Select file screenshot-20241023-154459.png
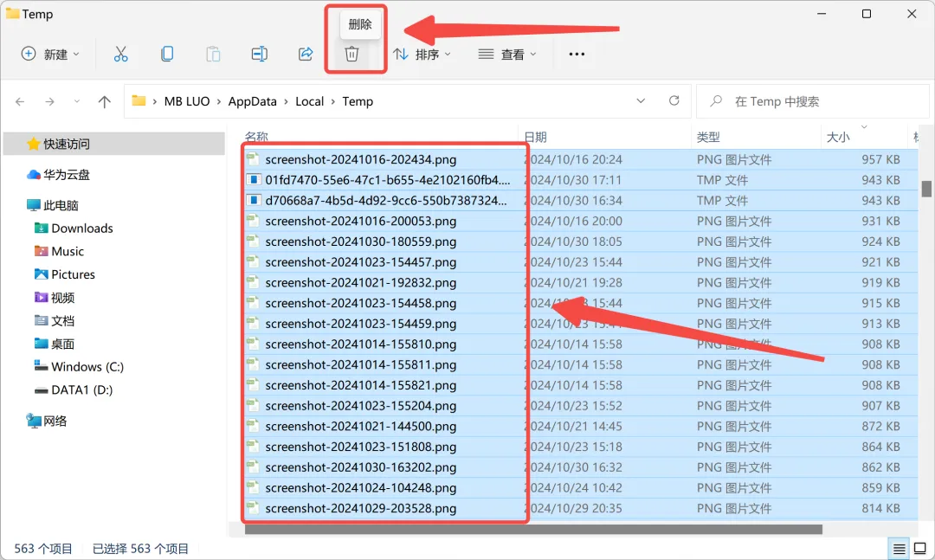This screenshot has height=560, width=935. click(360, 324)
